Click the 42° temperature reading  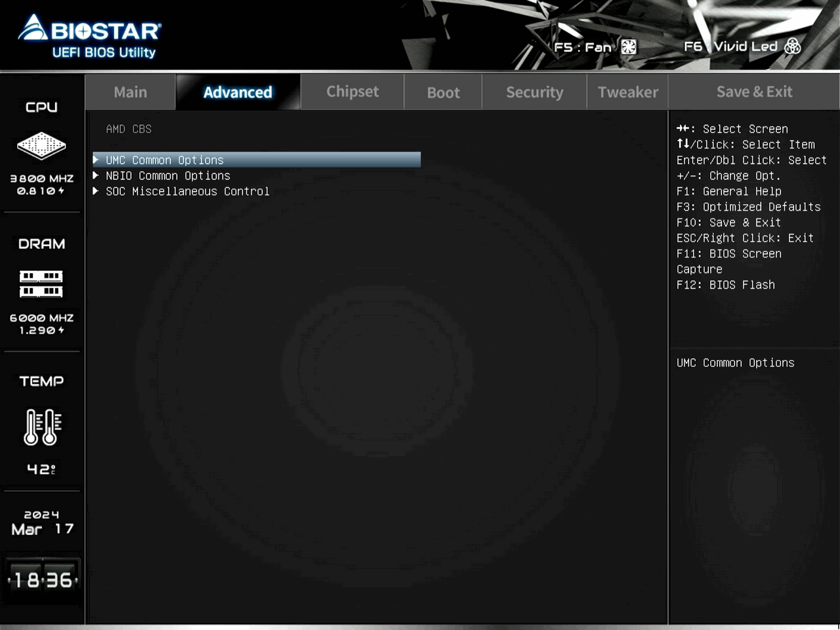pos(41,469)
